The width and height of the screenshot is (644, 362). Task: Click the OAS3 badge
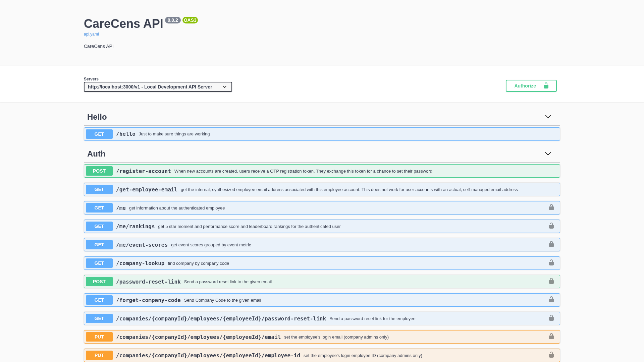point(190,20)
